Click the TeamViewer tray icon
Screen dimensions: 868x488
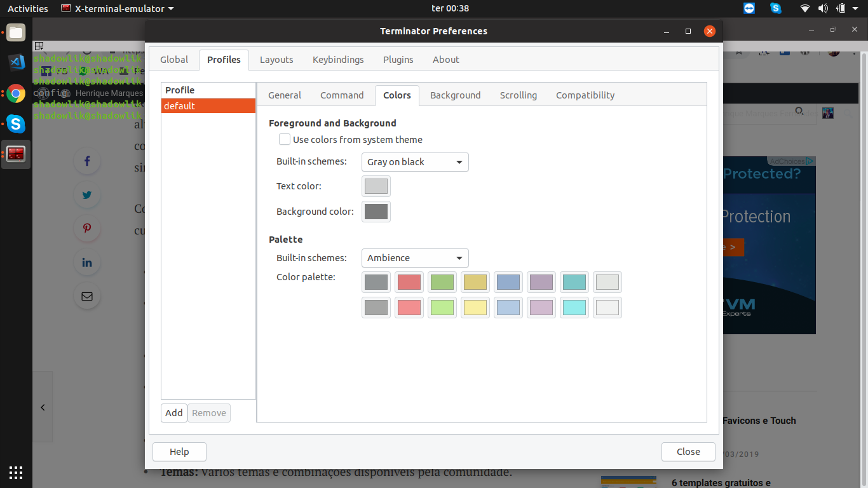pyautogui.click(x=750, y=8)
